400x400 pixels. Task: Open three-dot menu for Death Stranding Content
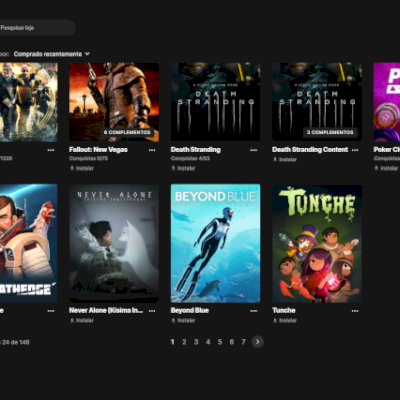tap(355, 150)
